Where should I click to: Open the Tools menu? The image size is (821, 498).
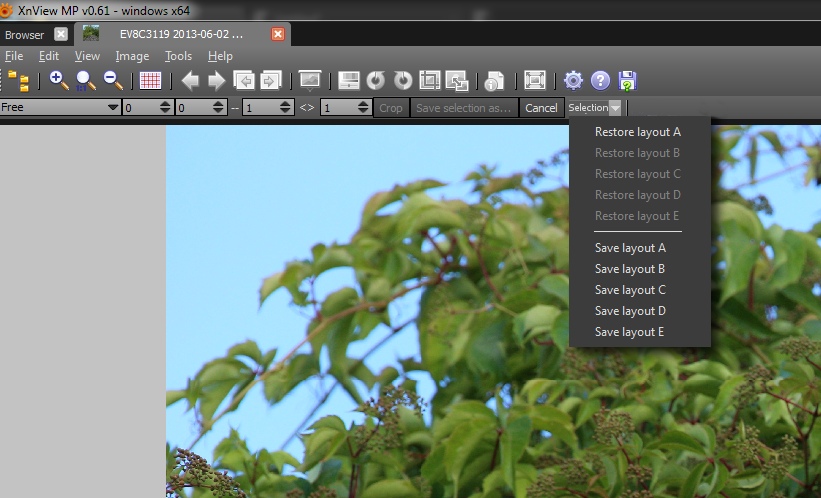(x=178, y=56)
